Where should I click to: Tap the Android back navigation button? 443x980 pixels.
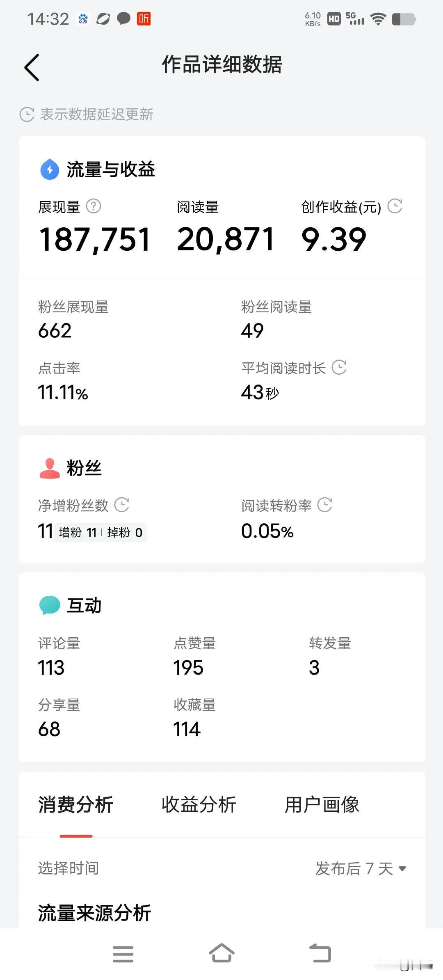tap(320, 953)
